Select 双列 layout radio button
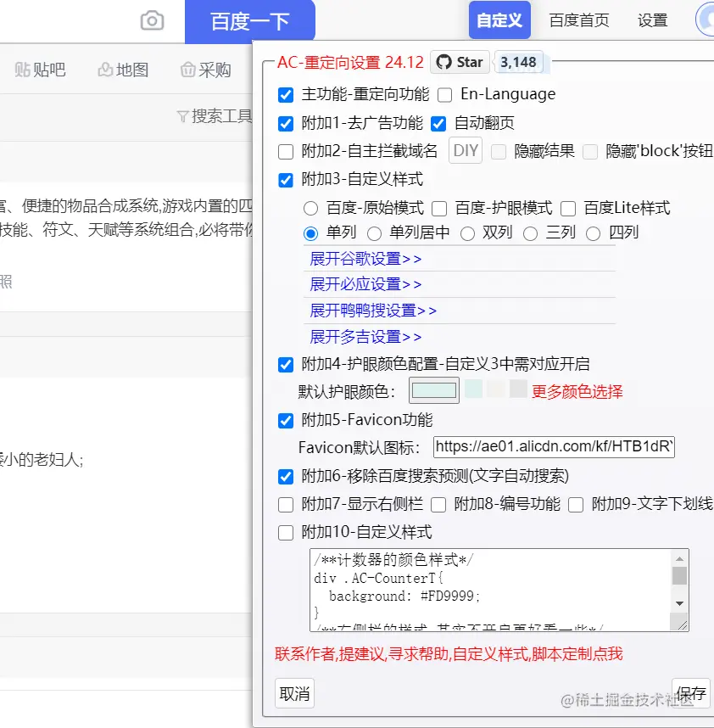 tap(467, 233)
